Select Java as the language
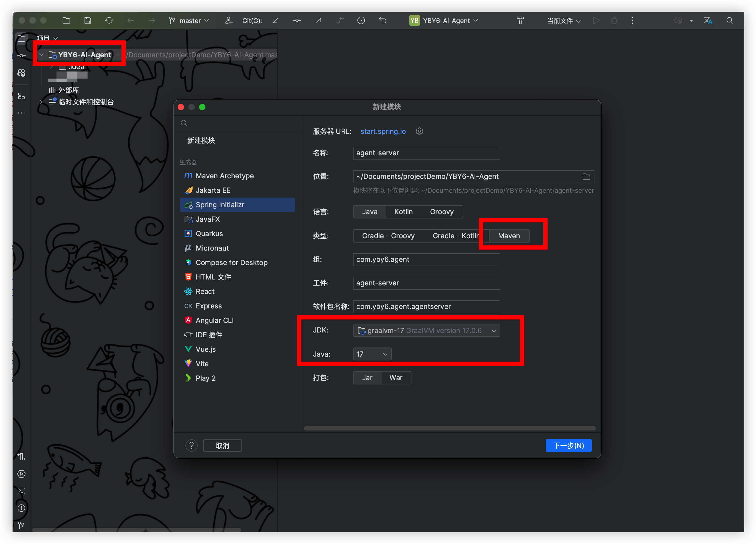756x544 pixels. 370,211
